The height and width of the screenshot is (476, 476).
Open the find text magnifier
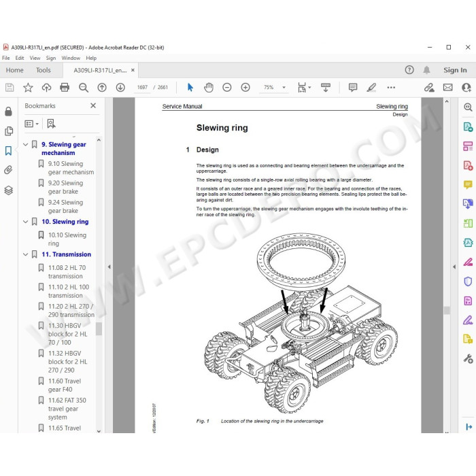pyautogui.click(x=84, y=88)
